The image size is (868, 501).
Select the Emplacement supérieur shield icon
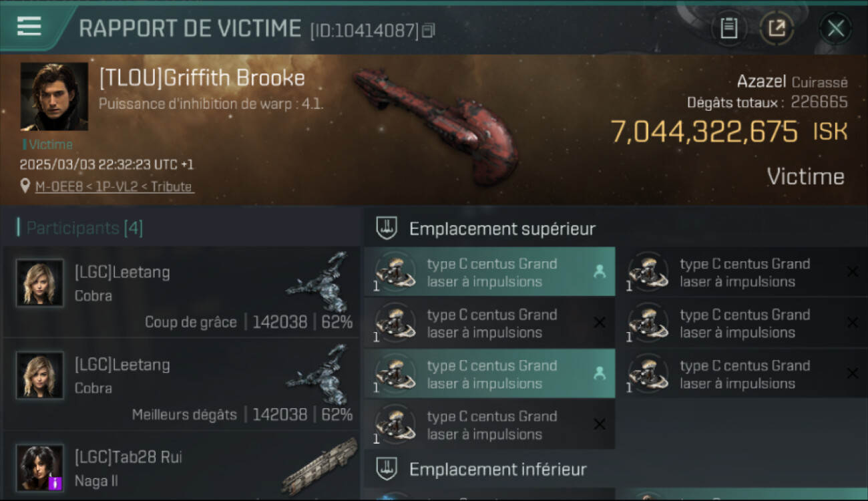(387, 228)
